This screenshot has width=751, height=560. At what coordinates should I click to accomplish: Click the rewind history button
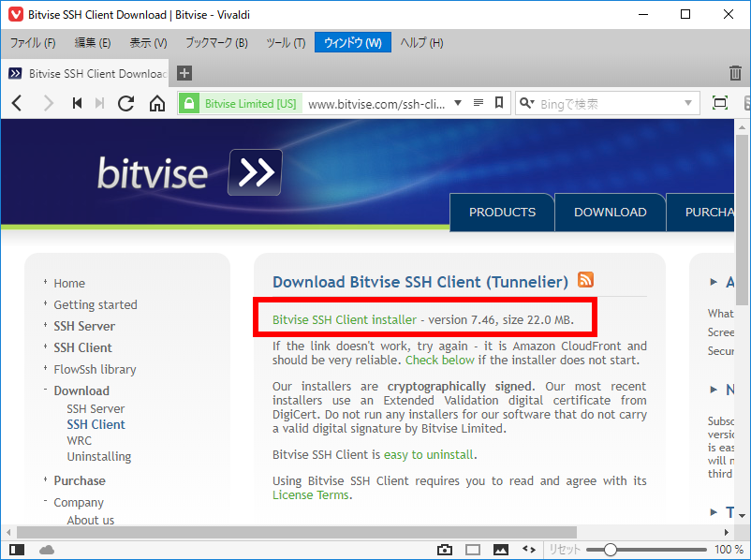[x=77, y=103]
